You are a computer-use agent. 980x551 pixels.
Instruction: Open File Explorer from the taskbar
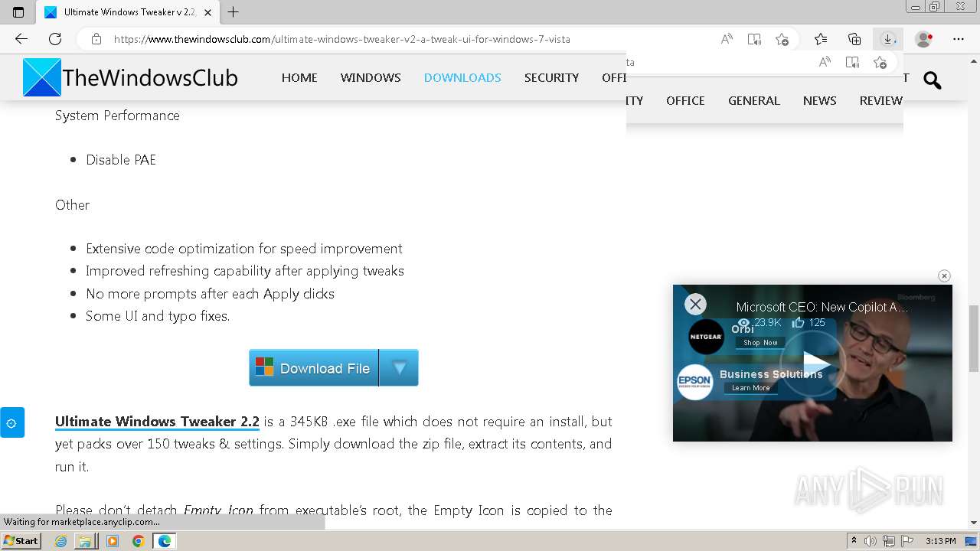(x=85, y=541)
